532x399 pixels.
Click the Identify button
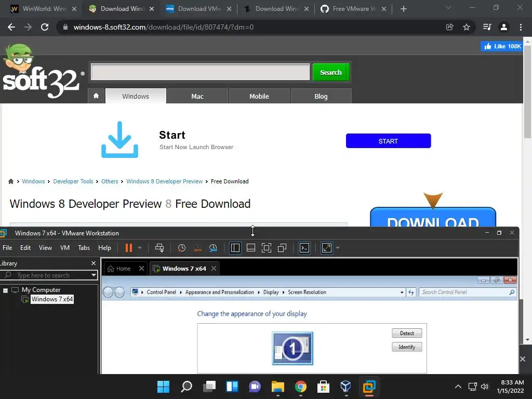pyautogui.click(x=407, y=347)
